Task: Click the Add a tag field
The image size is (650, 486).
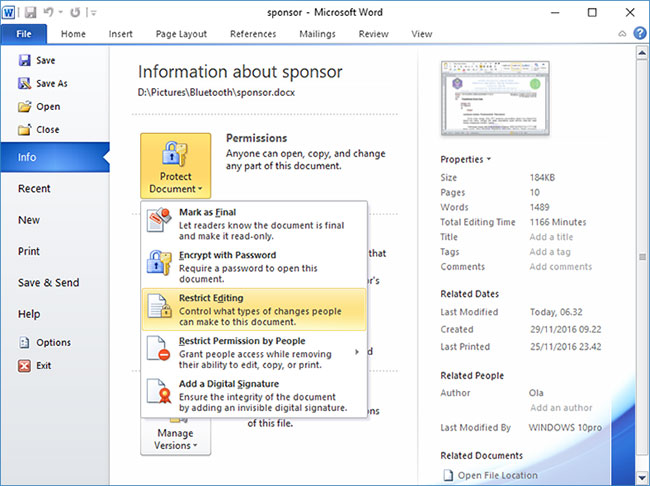Action: (x=550, y=252)
